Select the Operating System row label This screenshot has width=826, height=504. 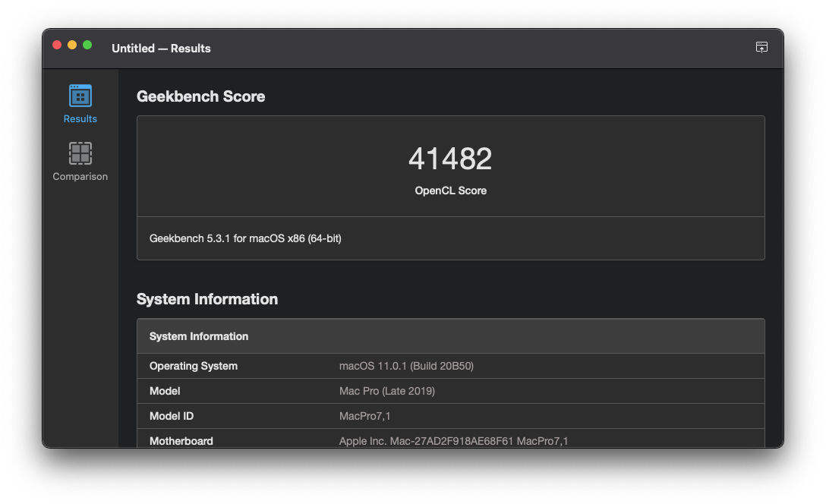[x=194, y=366]
